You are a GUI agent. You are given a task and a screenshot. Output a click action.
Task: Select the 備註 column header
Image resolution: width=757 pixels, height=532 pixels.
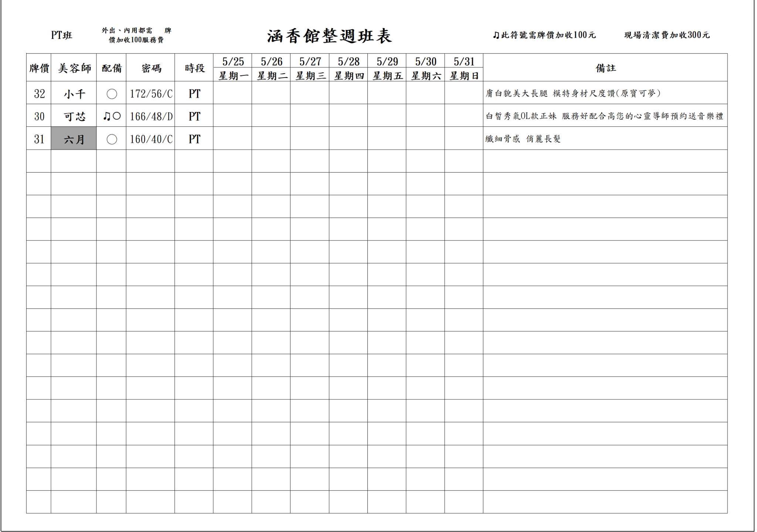click(x=605, y=68)
